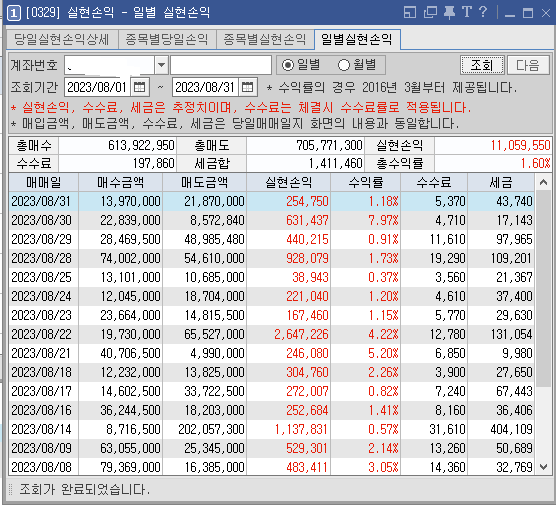This screenshot has height=505, width=556.
Task: Open the start date calendar picker
Action: click(x=139, y=87)
